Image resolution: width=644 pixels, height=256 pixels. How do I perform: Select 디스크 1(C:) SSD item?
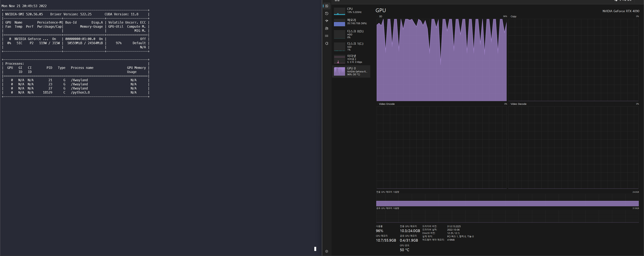point(351,46)
